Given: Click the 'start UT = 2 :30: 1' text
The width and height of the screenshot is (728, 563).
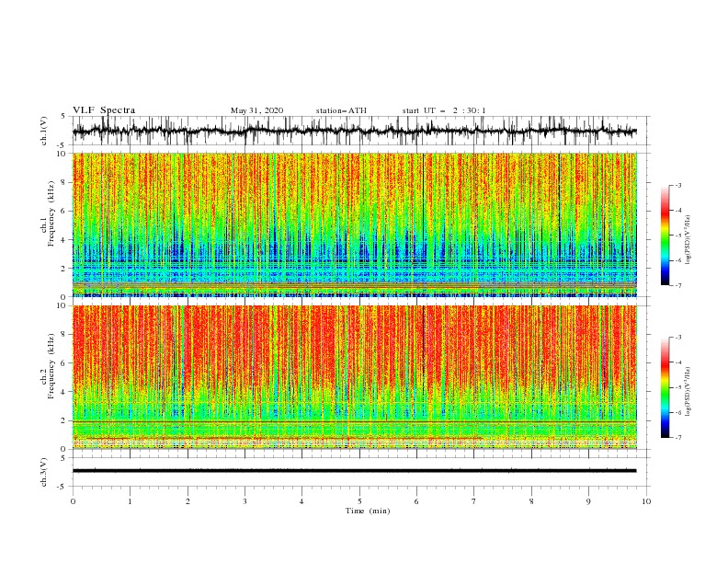Looking at the screenshot, I should [444, 110].
